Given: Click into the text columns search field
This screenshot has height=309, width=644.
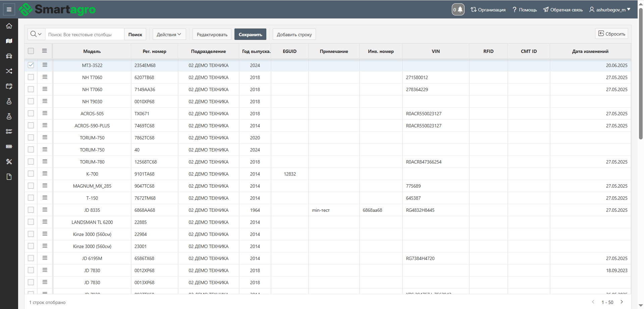Looking at the screenshot, I should (85, 35).
